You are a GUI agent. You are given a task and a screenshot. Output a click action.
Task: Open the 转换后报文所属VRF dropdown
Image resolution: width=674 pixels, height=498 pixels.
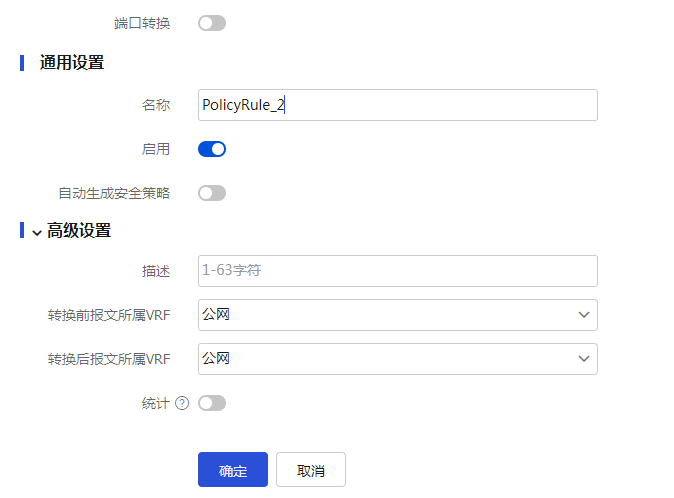coord(398,359)
